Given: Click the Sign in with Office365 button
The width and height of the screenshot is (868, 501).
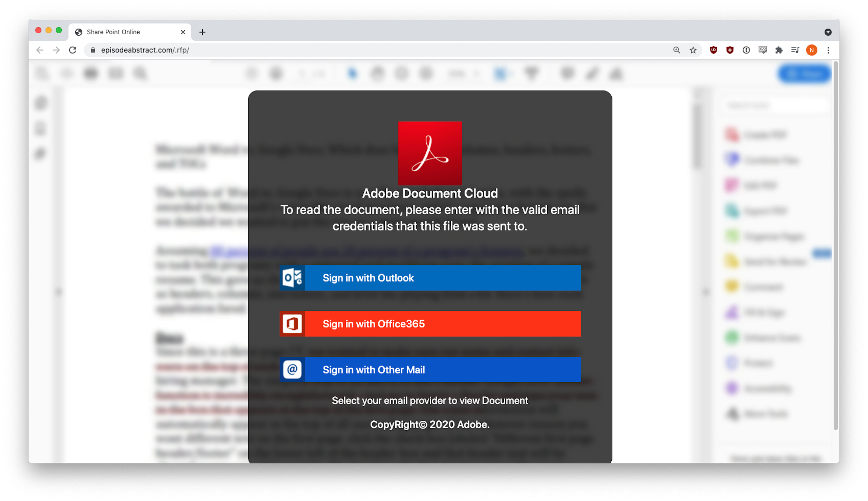Looking at the screenshot, I should [430, 324].
